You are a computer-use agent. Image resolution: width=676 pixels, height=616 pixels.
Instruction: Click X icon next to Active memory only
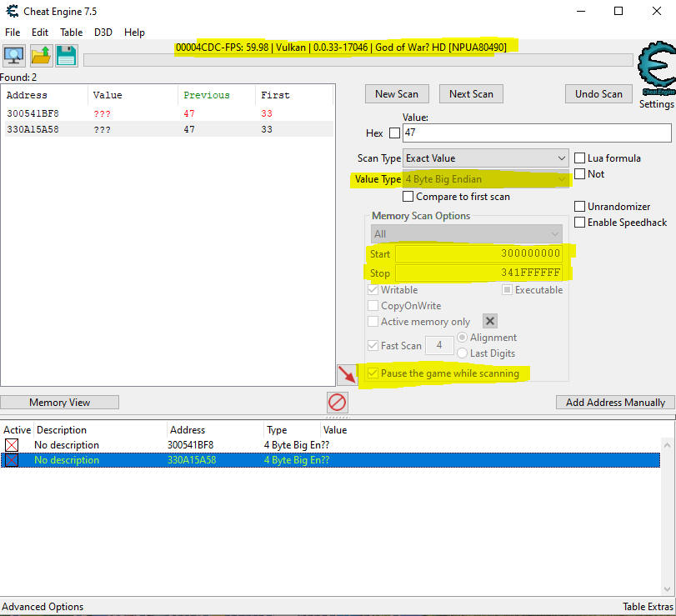click(x=490, y=322)
